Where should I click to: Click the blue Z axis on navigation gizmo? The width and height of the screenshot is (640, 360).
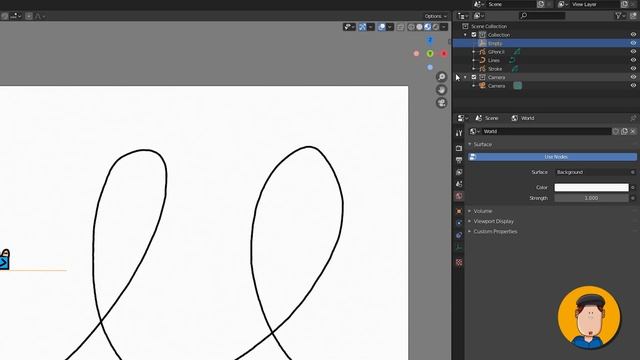(430, 40)
